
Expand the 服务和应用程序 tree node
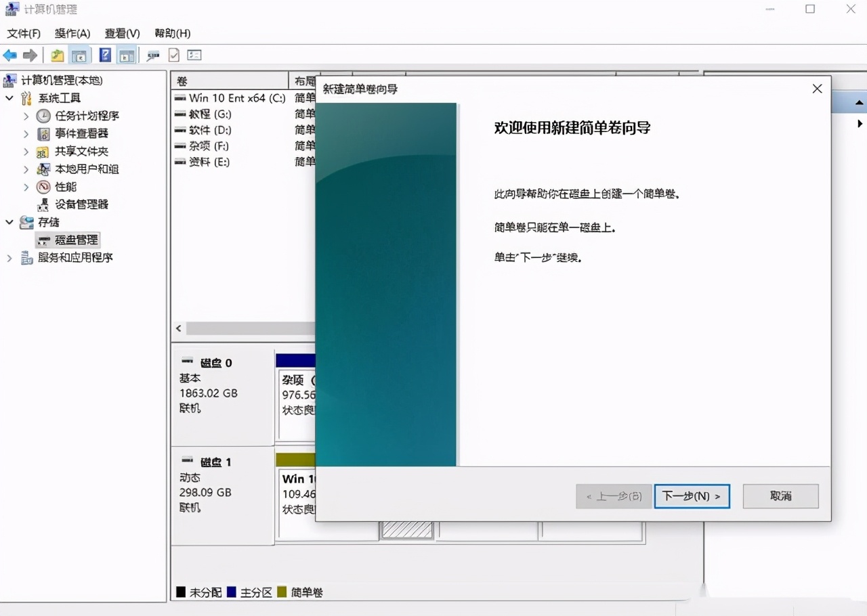[9, 257]
